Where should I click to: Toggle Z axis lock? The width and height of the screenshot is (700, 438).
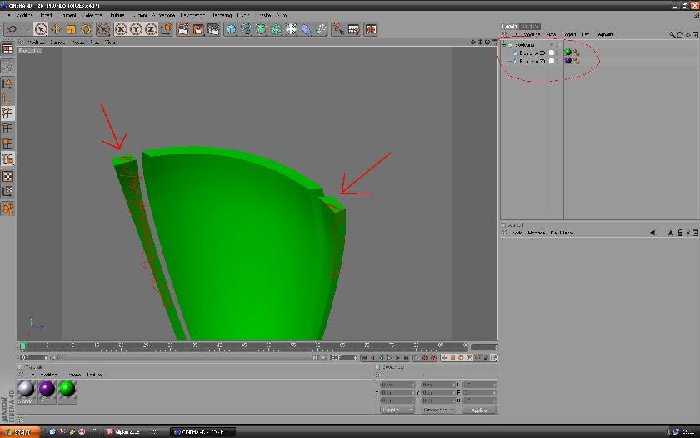click(151, 29)
